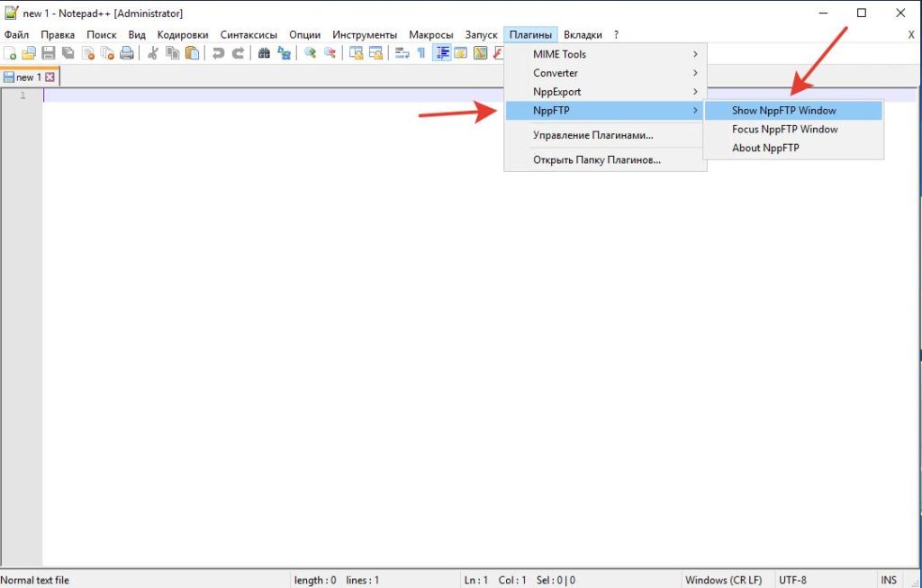Viewport: 922px width, 588px height.
Task: Click the Replace toolbar icon
Action: pyautogui.click(x=284, y=53)
